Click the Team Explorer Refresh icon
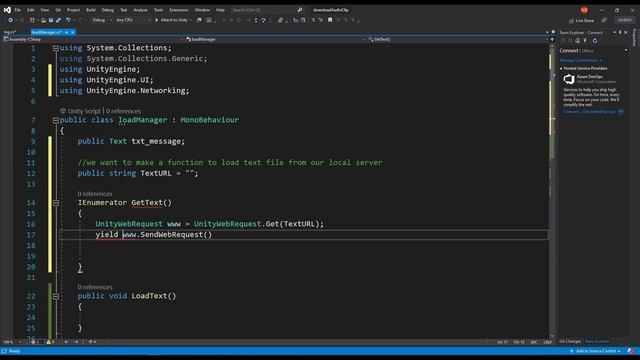Viewport: 640px width, 360px height. coord(595,41)
